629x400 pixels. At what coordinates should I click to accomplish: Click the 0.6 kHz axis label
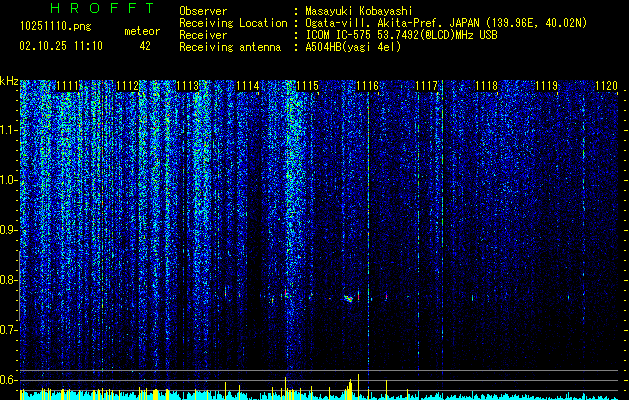[9, 380]
